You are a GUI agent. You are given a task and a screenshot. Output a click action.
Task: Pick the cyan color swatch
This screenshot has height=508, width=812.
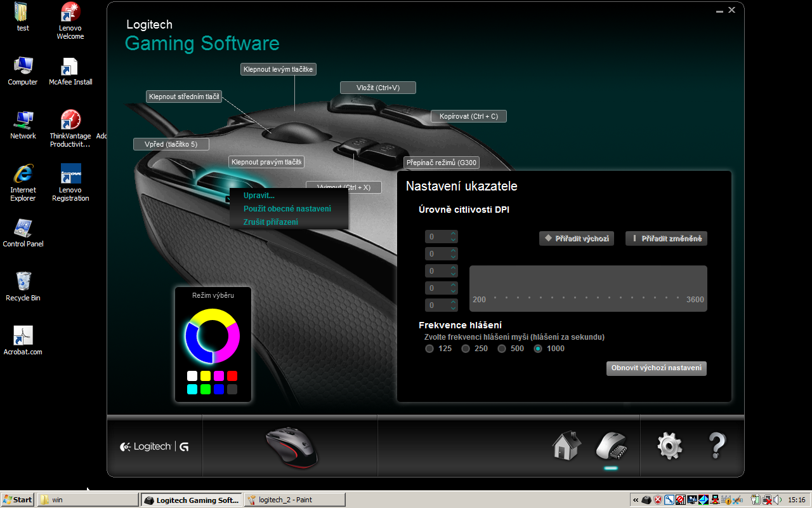click(x=192, y=389)
